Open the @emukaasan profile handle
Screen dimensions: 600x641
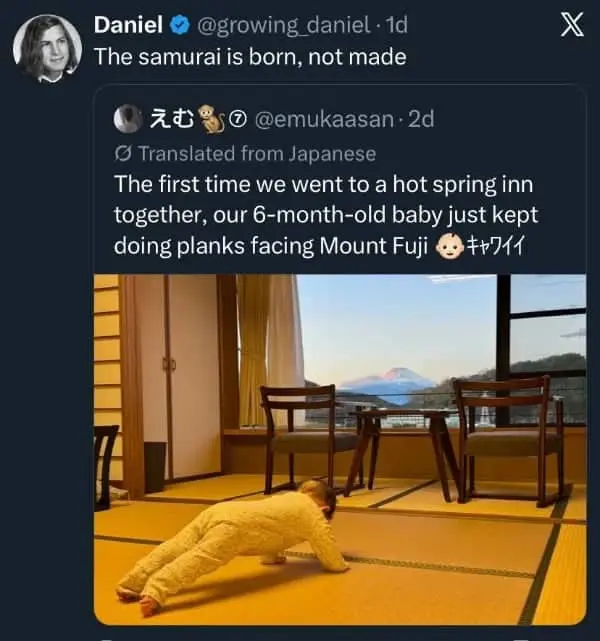tap(323, 120)
